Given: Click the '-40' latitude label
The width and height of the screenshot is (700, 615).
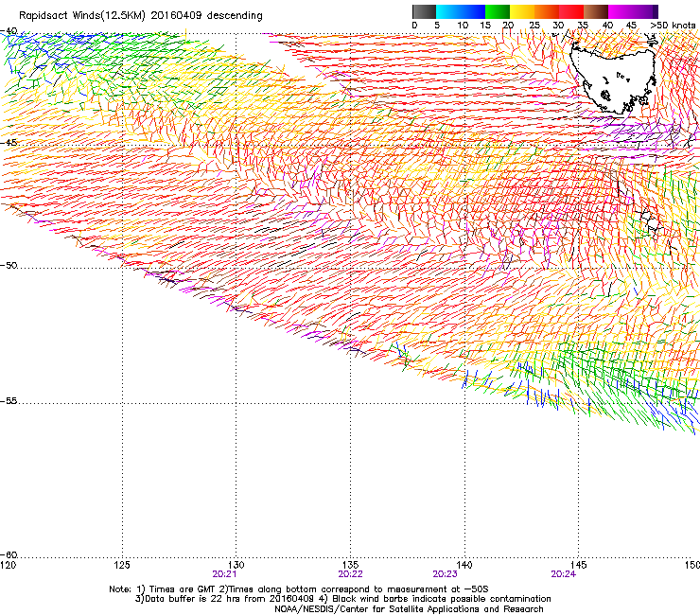Looking at the screenshot, I should [9, 31].
